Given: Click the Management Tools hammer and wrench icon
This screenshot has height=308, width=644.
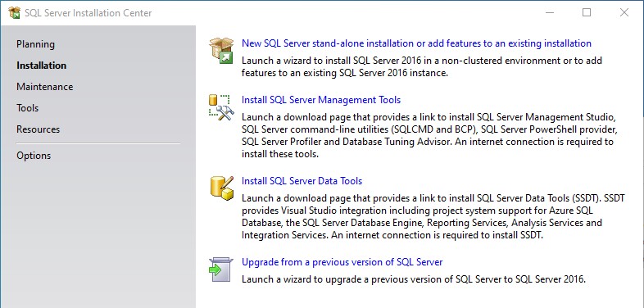Looking at the screenshot, I should pos(221,107).
